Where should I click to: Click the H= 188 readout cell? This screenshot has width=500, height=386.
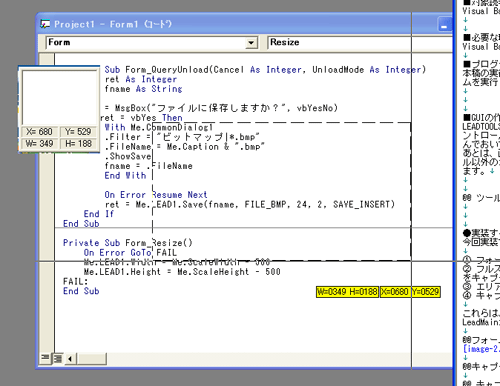click(78, 144)
